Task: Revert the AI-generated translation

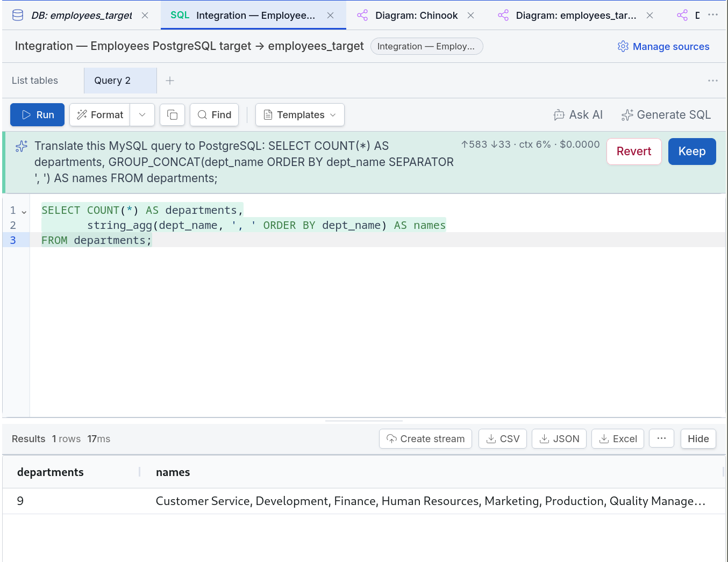Action: 634,152
